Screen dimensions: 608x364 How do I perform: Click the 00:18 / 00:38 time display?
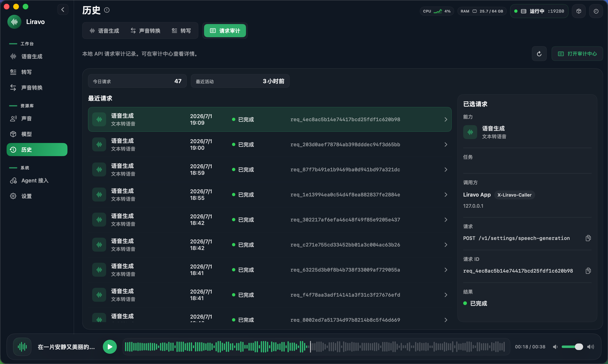(530, 347)
